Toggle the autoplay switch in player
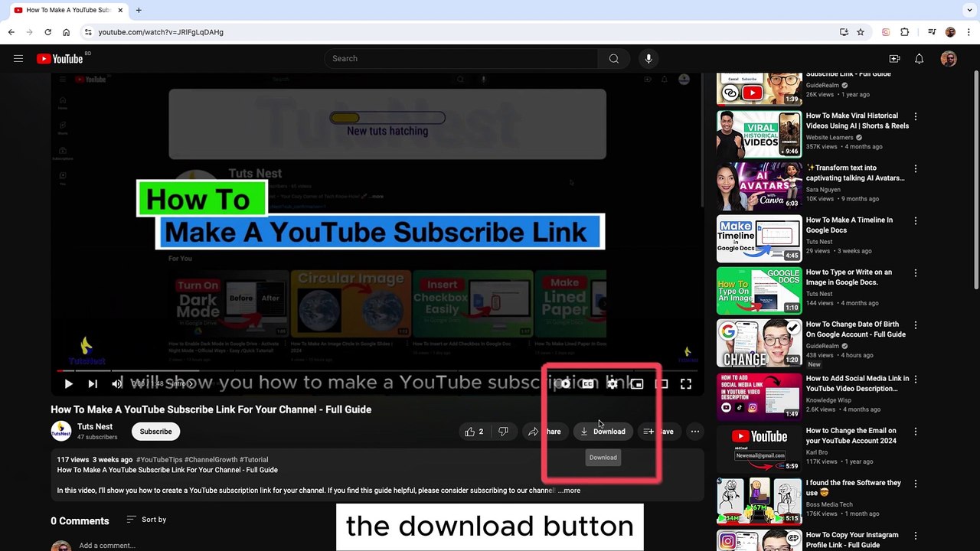The height and width of the screenshot is (551, 980). (563, 384)
